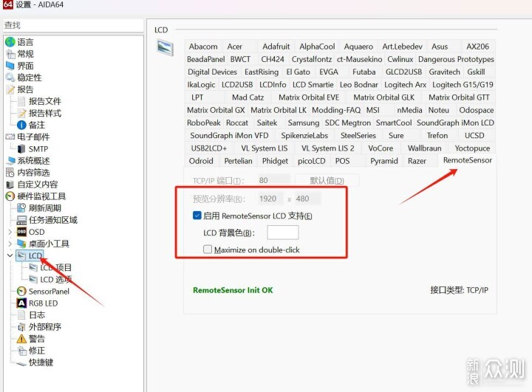Click the 外部程序 icon
Viewport: 532px width, 392px height.
point(21,327)
